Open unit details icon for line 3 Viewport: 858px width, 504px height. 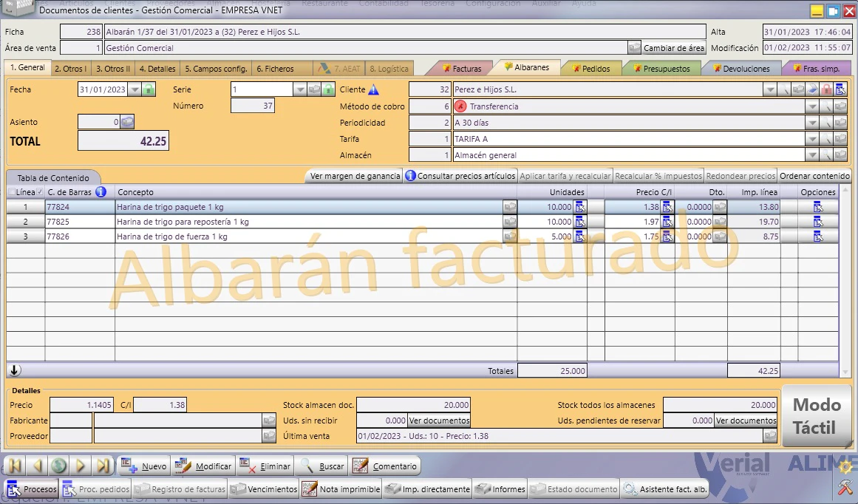pyautogui.click(x=580, y=236)
